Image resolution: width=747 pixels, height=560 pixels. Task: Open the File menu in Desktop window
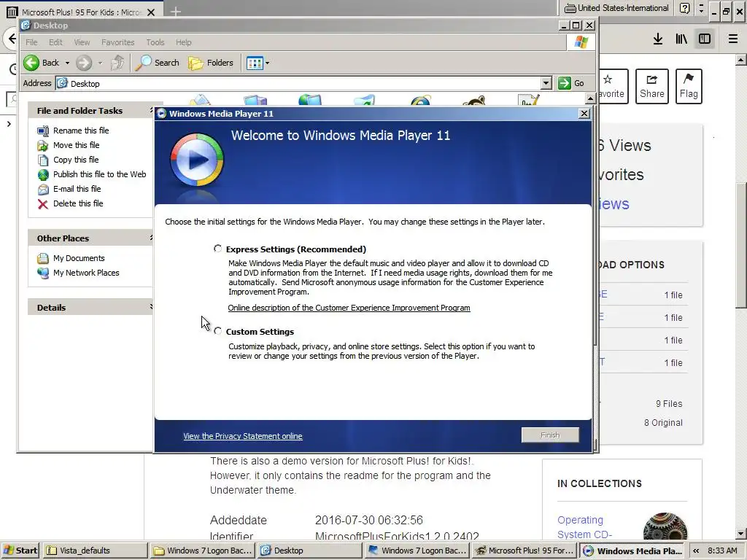click(31, 42)
